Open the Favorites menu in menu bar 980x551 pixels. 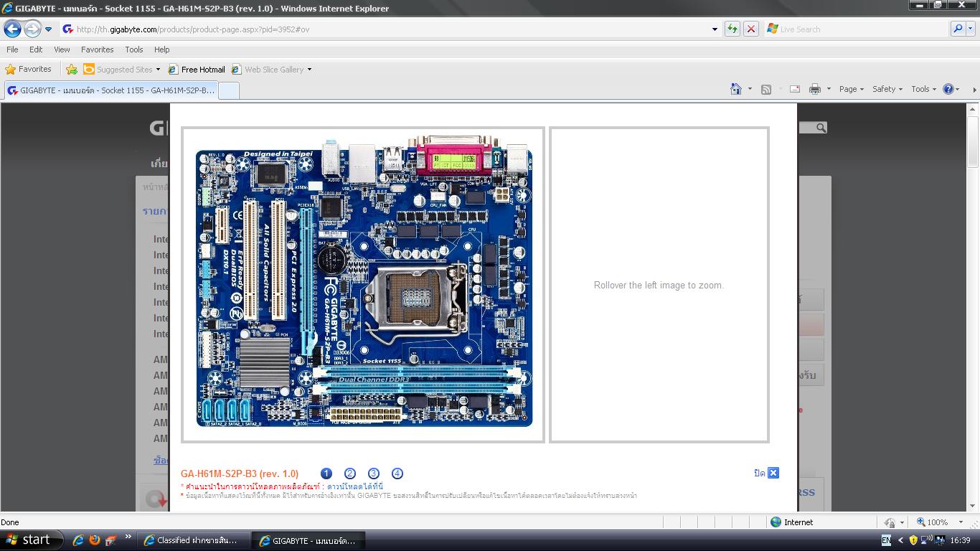pyautogui.click(x=97, y=50)
